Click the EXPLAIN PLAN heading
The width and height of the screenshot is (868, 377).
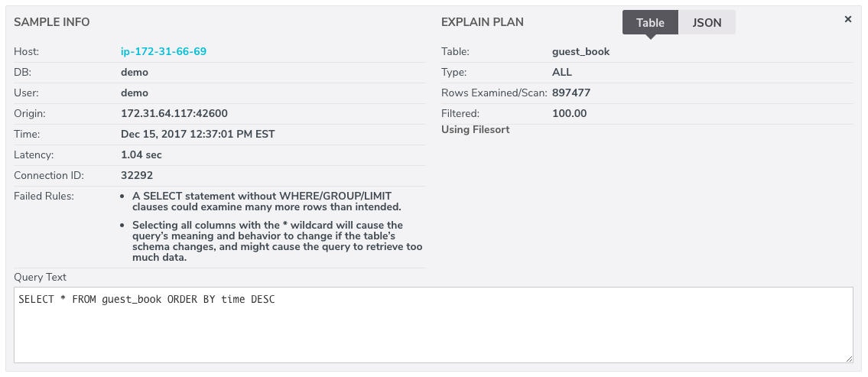[482, 22]
